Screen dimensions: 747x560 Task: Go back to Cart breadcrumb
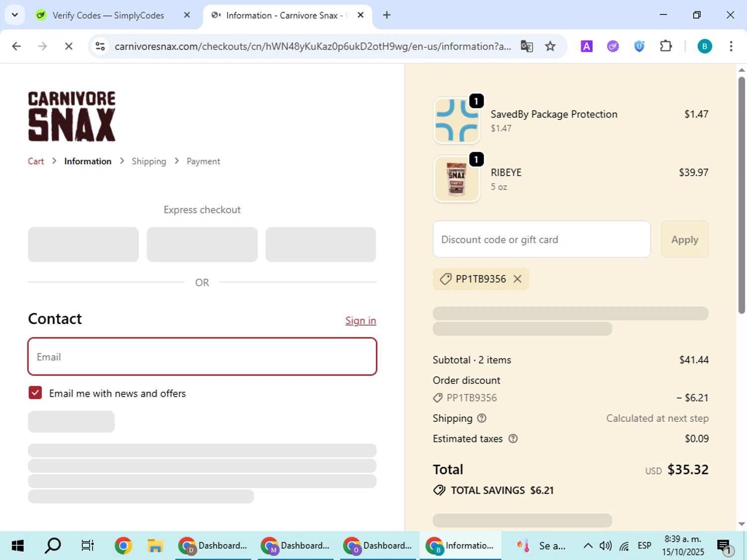coord(36,161)
